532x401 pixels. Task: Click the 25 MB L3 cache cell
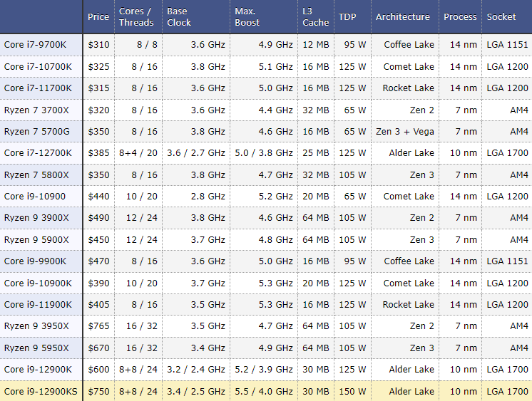coord(316,153)
